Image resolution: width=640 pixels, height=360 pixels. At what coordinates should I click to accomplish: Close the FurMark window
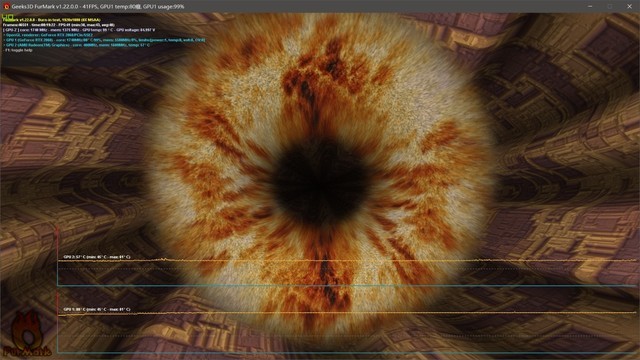(x=629, y=7)
